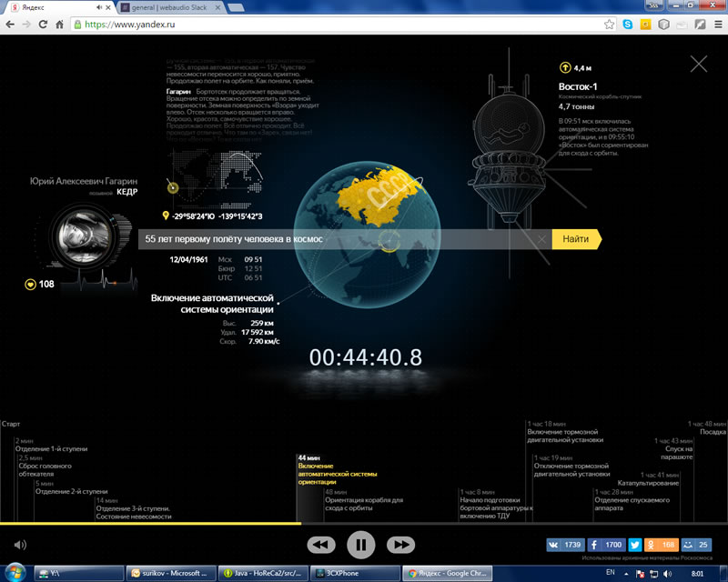Fast-forward the flight timeline

click(401, 545)
